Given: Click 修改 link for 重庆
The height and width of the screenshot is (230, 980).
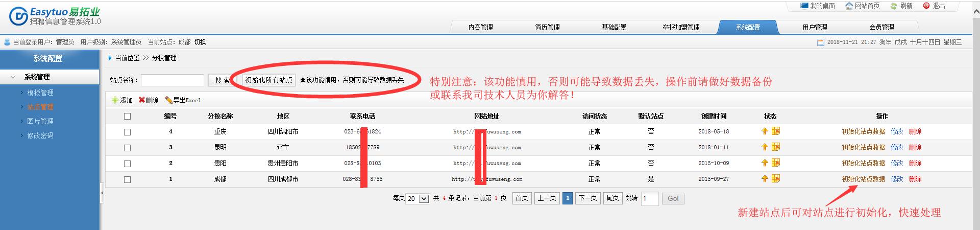Looking at the screenshot, I should click(897, 131).
